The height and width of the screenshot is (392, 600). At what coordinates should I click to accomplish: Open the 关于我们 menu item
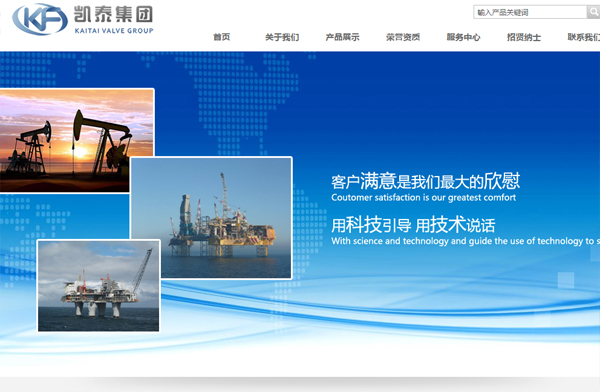[282, 37]
